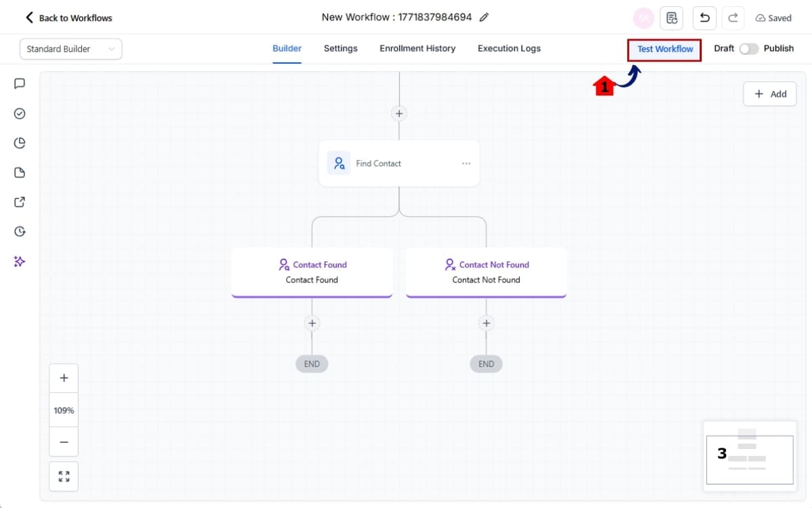Go Back to Workflows
This screenshot has height=508, width=812.
coord(69,18)
